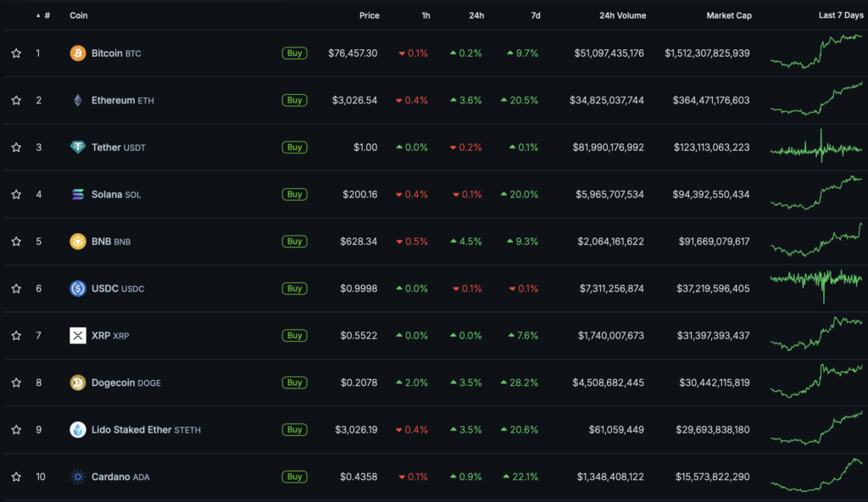Sort table by 24h Volume header
868x502 pixels.
click(622, 15)
